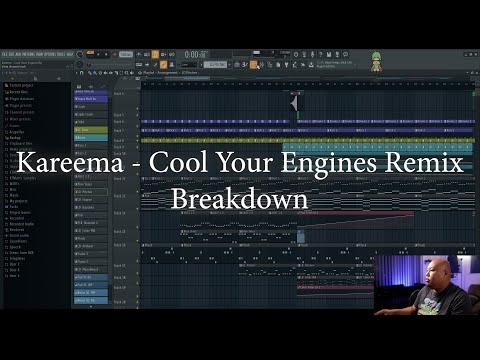The image size is (480, 360).
Task: Expand Recent files in browser
Action: click(17, 92)
